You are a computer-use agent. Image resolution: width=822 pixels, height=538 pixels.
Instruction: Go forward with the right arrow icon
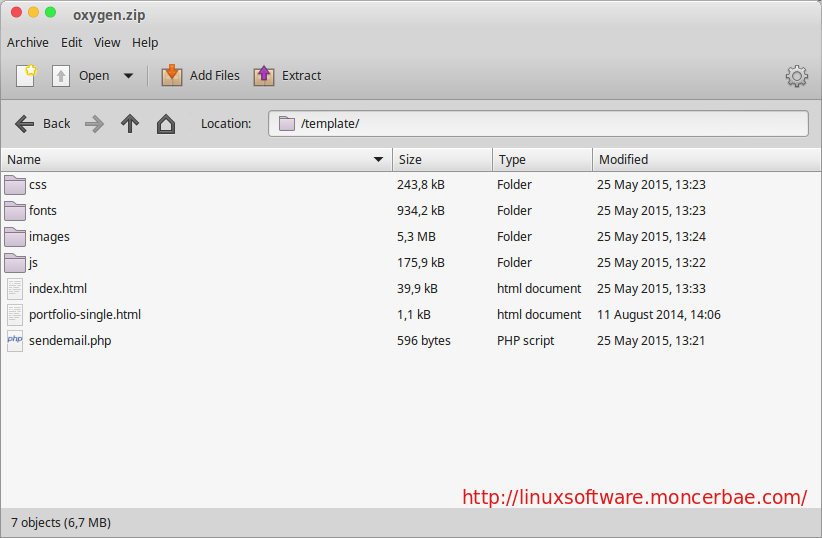click(94, 124)
